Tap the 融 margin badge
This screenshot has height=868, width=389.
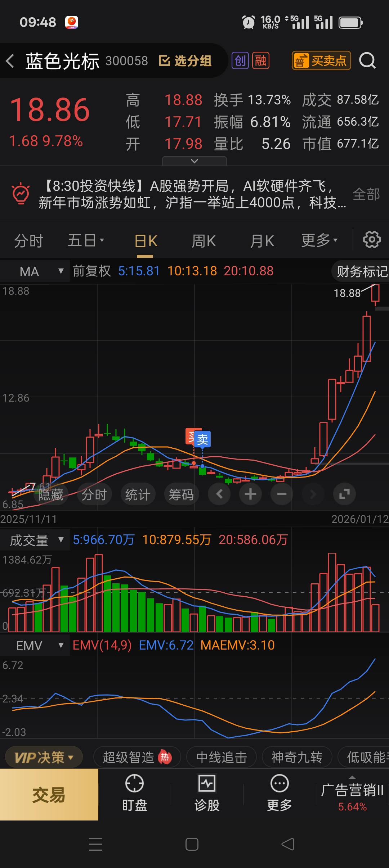tap(261, 60)
